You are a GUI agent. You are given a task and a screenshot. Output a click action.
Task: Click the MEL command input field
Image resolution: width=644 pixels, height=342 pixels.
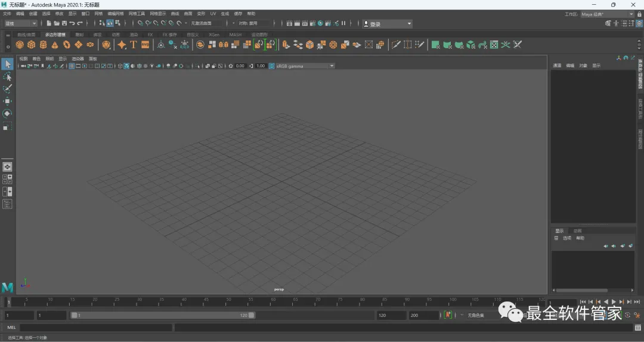click(x=95, y=328)
